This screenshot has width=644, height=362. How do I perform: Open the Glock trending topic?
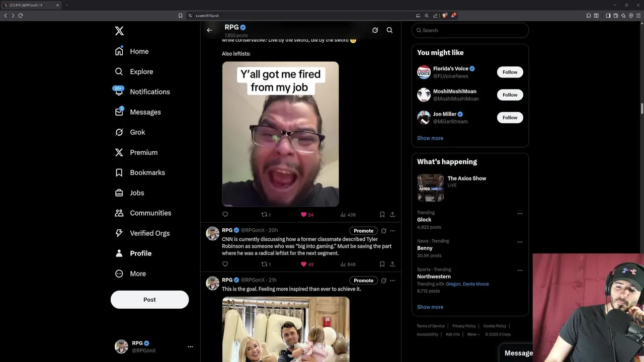(424, 220)
